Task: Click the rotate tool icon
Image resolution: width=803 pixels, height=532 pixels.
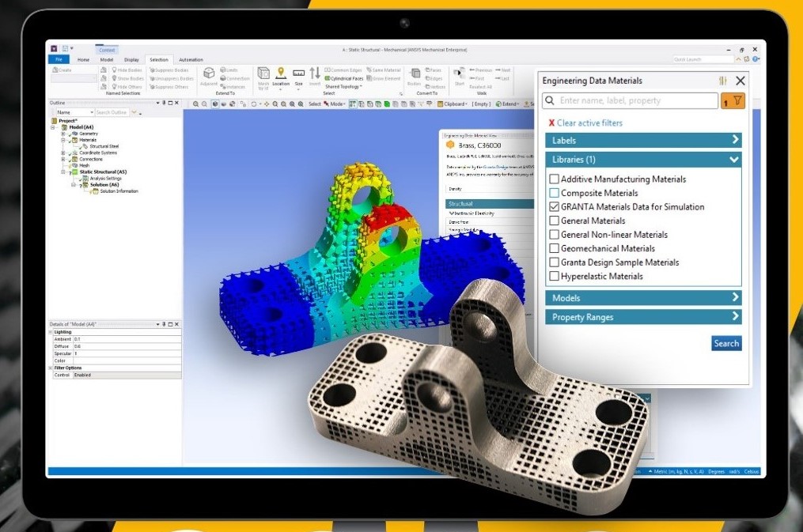Action: click(x=253, y=104)
